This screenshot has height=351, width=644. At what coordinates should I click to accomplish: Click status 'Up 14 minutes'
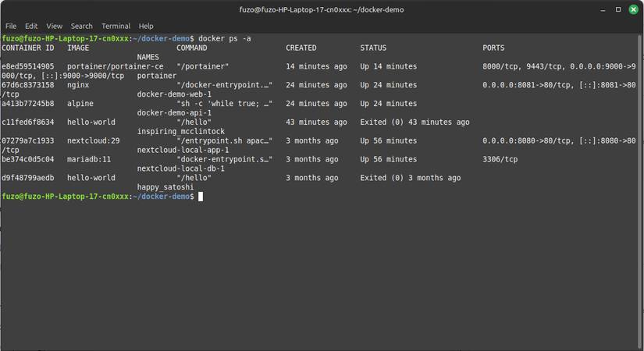click(389, 66)
